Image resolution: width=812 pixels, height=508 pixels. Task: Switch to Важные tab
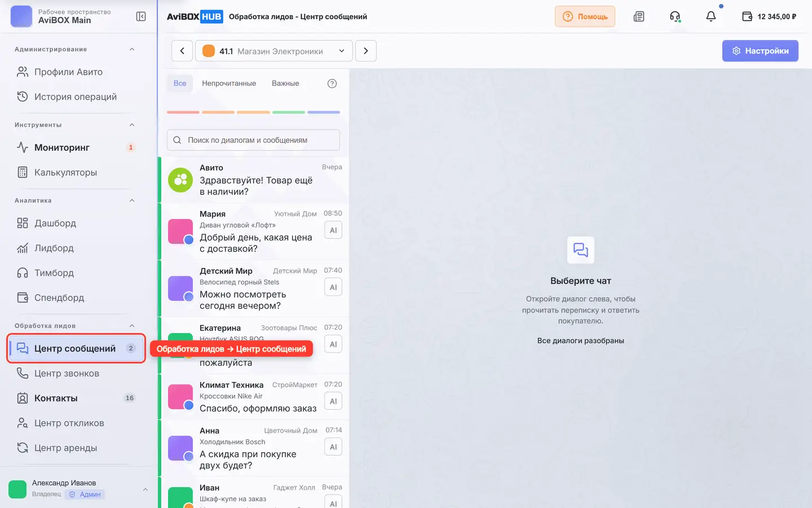pos(285,83)
